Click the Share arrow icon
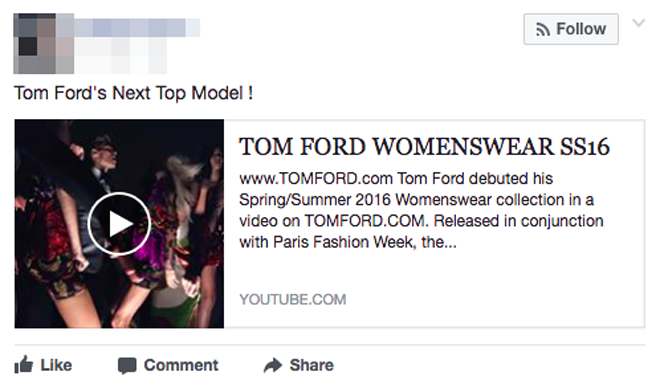Screen dimensions: 660x384 click(273, 365)
